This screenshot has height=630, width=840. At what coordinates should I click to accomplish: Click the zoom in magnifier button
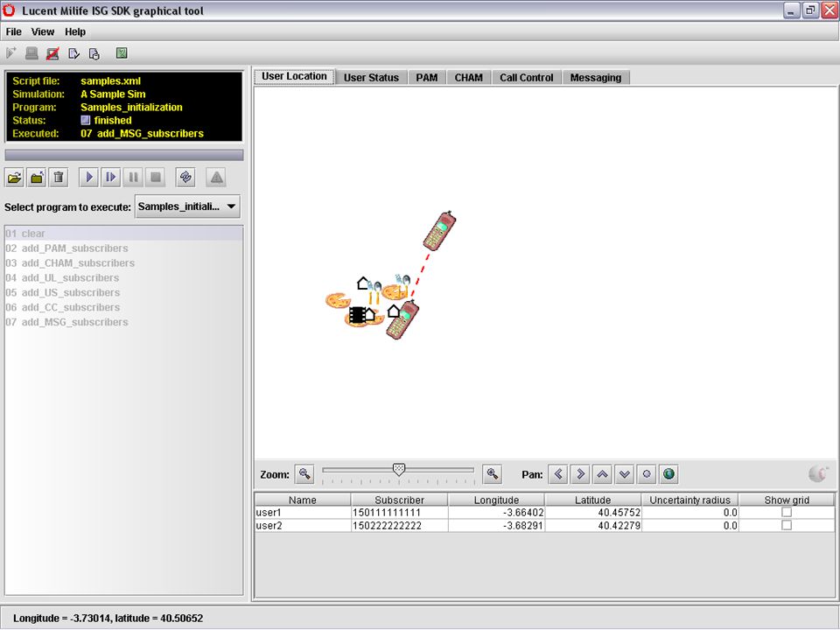(492, 474)
